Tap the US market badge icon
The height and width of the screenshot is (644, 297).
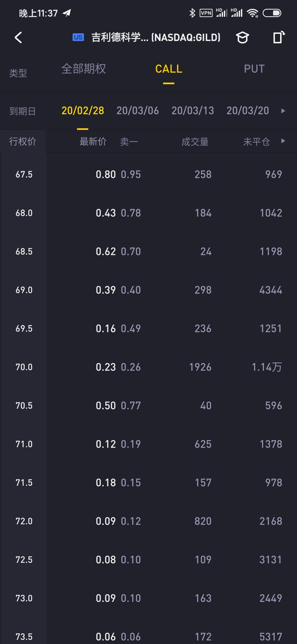[x=78, y=37]
